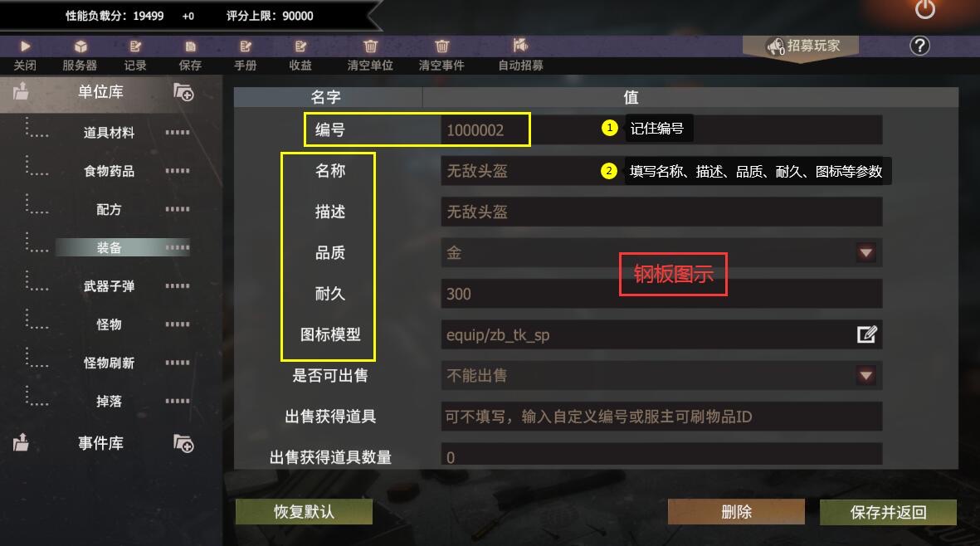Open help question mark icon
This screenshot has height=546, width=980.
pos(919,46)
